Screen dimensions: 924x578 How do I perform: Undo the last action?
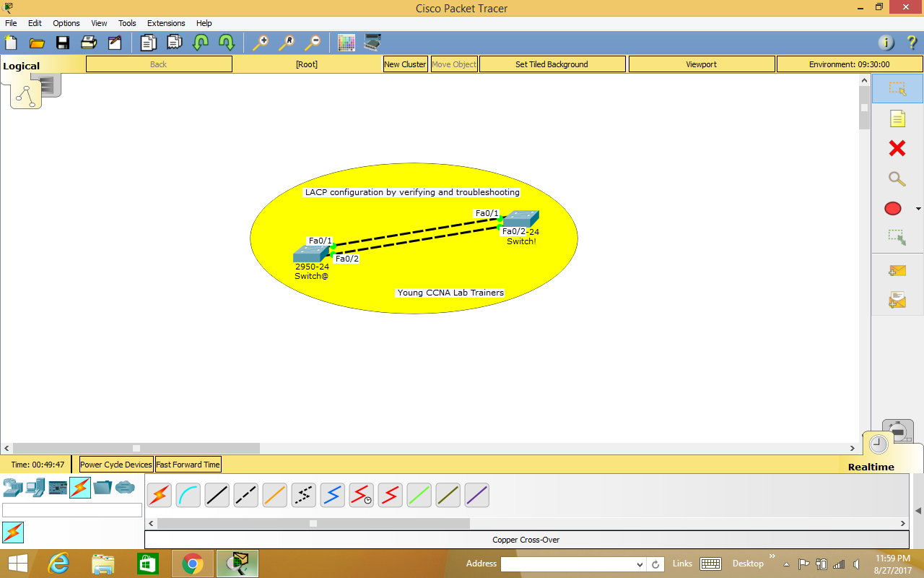pyautogui.click(x=200, y=43)
